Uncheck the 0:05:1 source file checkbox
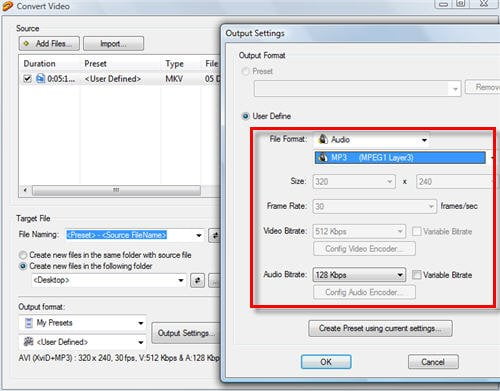 pos(27,79)
